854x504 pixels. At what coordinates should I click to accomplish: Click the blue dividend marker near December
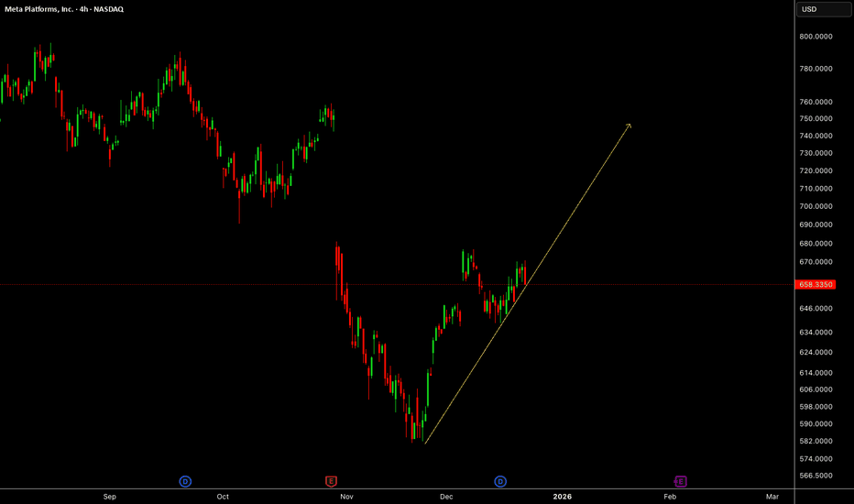tap(500, 480)
